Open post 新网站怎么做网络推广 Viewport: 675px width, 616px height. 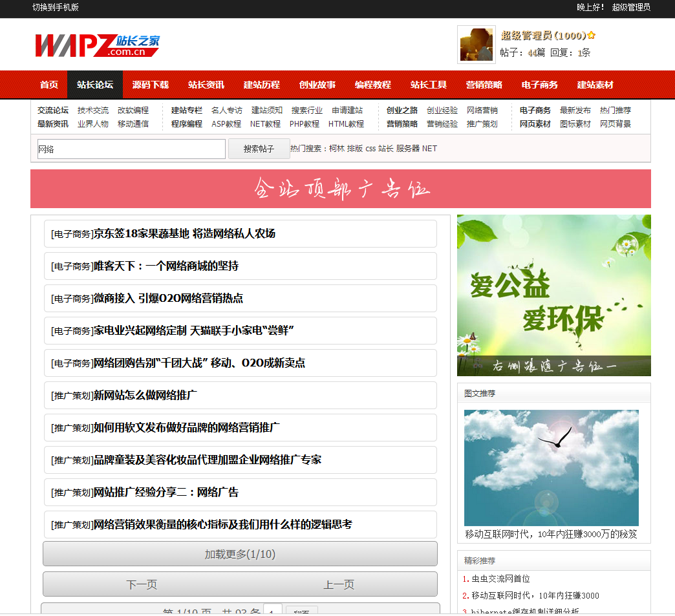[145, 395]
